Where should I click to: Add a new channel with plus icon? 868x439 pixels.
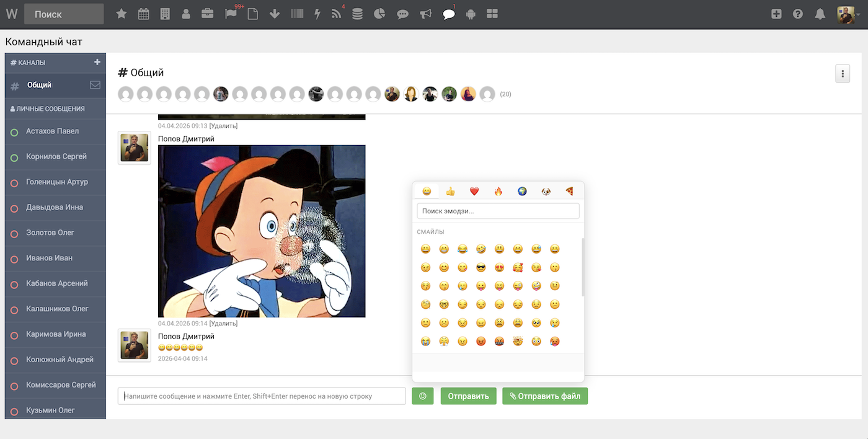tap(97, 62)
